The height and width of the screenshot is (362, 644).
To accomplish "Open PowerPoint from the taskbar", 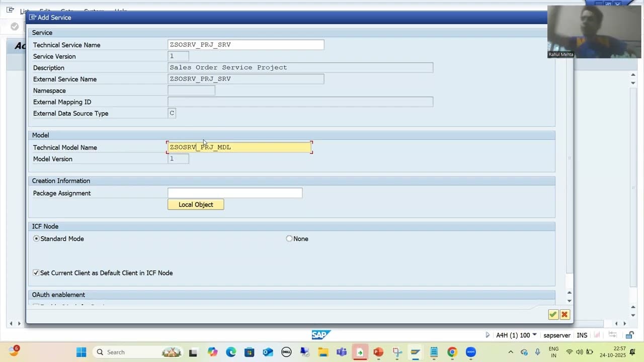I will click(378, 352).
